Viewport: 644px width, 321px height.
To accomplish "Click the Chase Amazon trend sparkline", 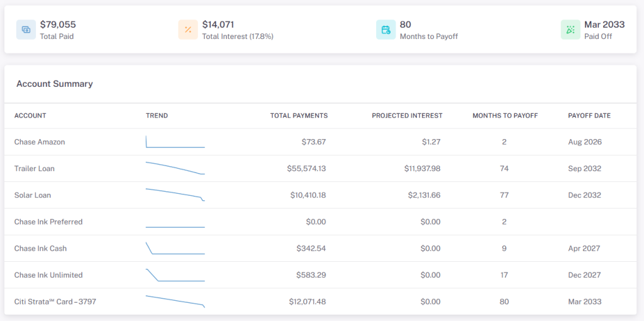I will [175, 142].
